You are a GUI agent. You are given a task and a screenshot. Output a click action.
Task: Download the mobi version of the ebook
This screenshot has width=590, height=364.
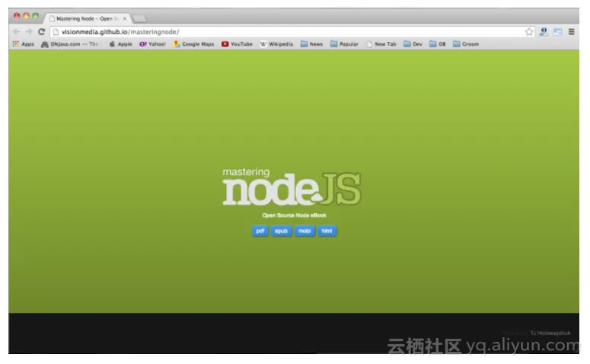tap(305, 231)
